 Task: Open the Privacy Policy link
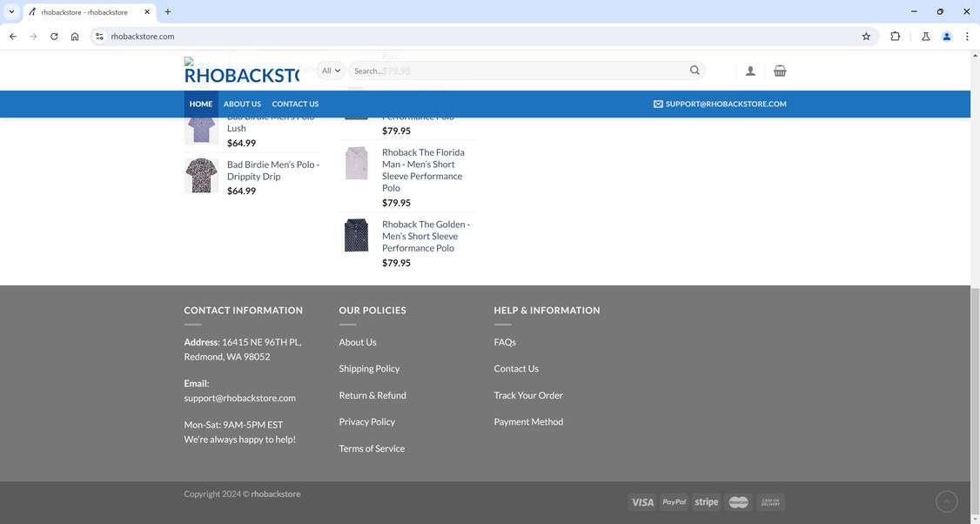(367, 422)
